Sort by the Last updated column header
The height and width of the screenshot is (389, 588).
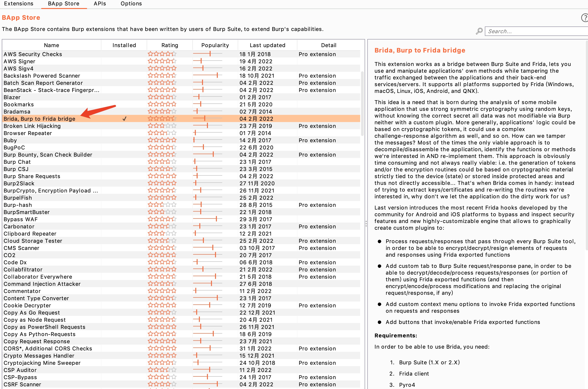(x=267, y=45)
